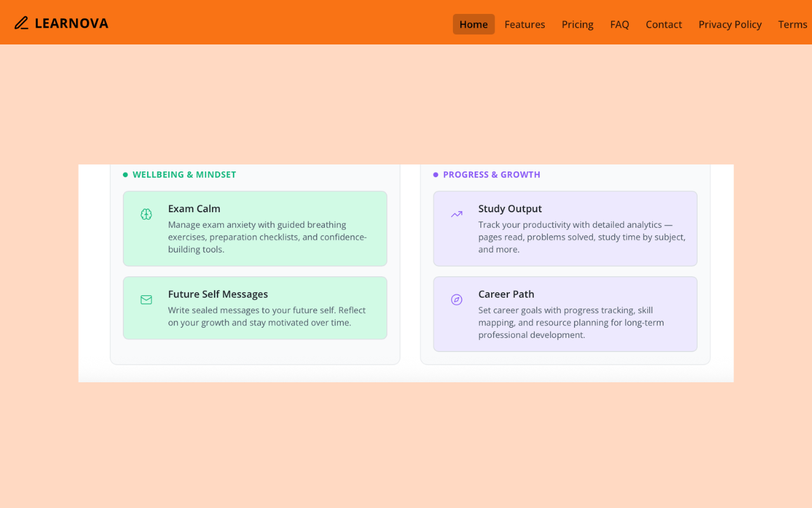Click the 'Write sealed messages' description text
This screenshot has width=812, height=508.
(267, 316)
